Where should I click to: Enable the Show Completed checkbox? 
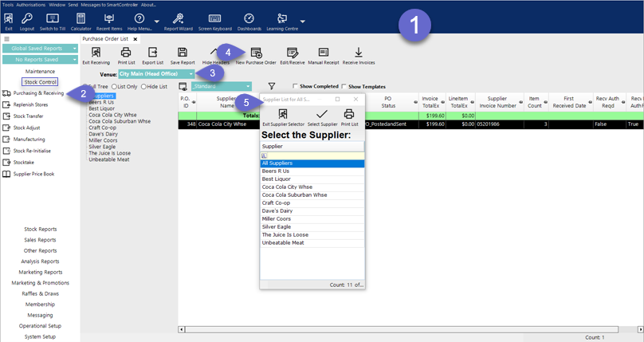tap(296, 86)
